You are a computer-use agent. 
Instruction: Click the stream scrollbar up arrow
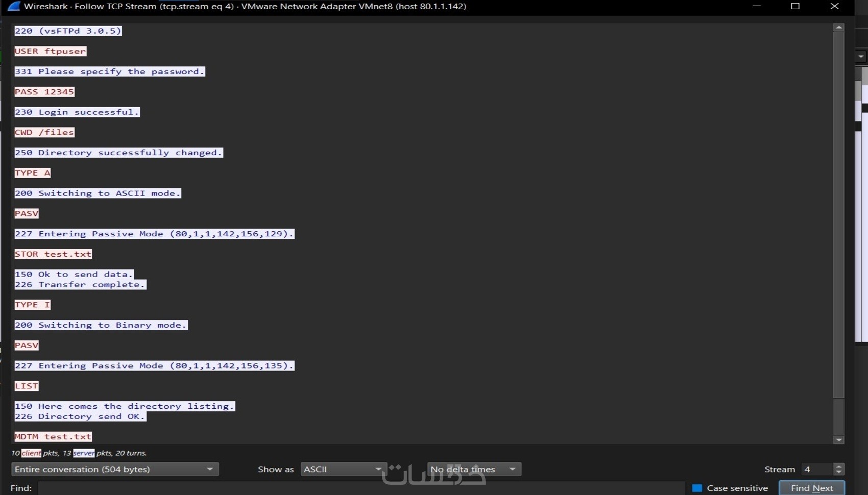click(x=838, y=28)
